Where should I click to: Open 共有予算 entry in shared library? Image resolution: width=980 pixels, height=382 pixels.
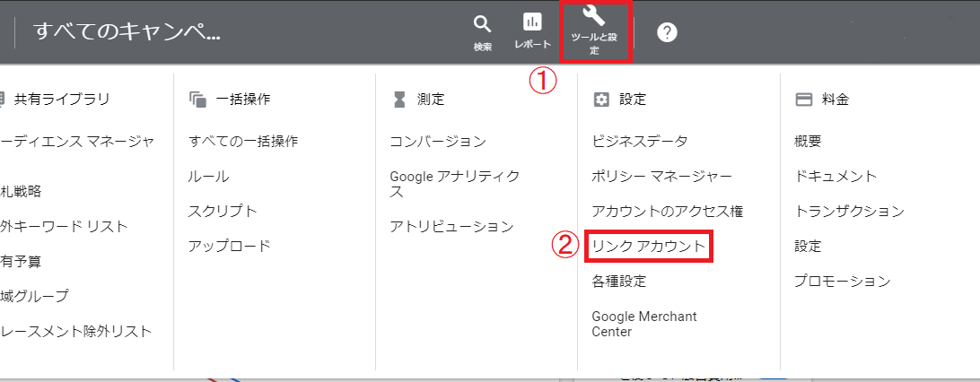(x=22, y=262)
